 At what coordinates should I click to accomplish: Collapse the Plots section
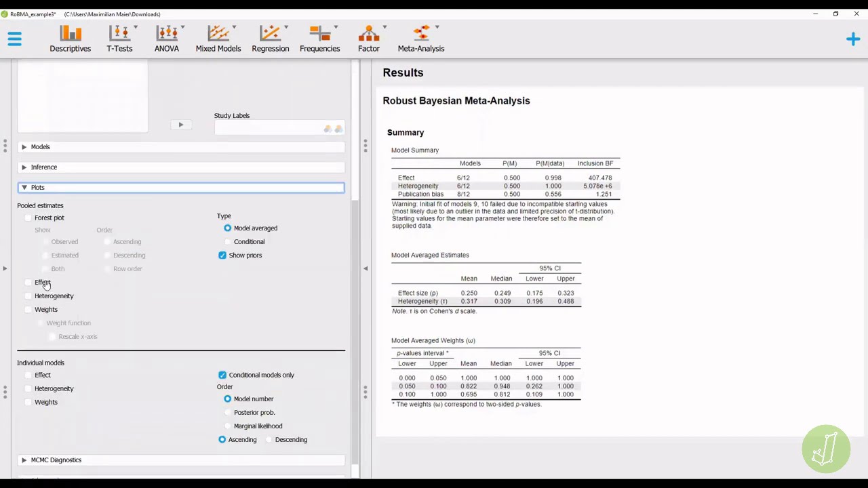(181, 187)
